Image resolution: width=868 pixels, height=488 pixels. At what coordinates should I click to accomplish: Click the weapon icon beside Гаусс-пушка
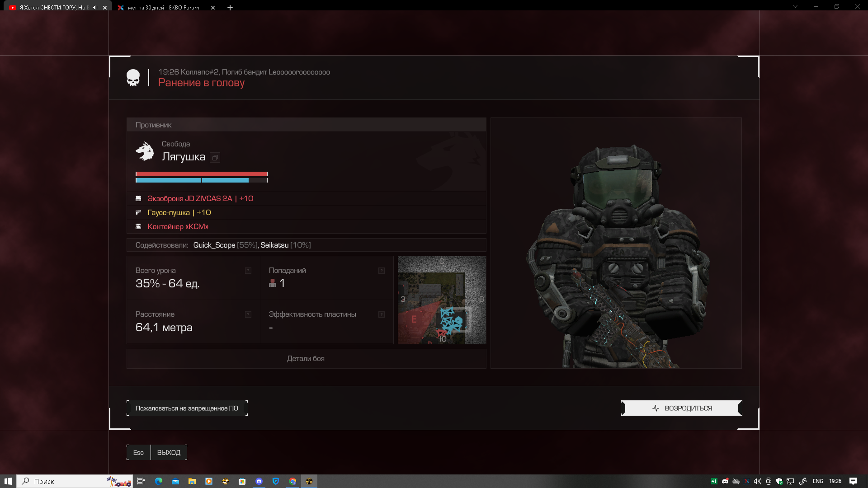[x=138, y=212]
